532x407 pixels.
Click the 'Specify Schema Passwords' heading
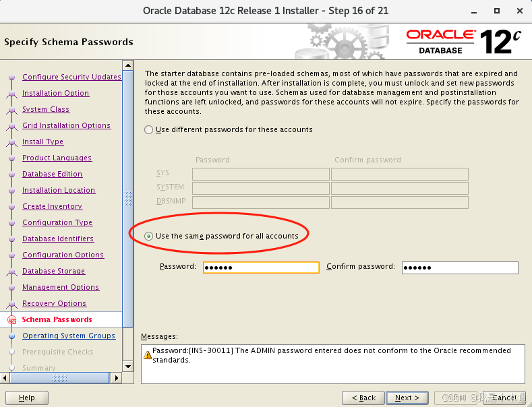(69, 42)
